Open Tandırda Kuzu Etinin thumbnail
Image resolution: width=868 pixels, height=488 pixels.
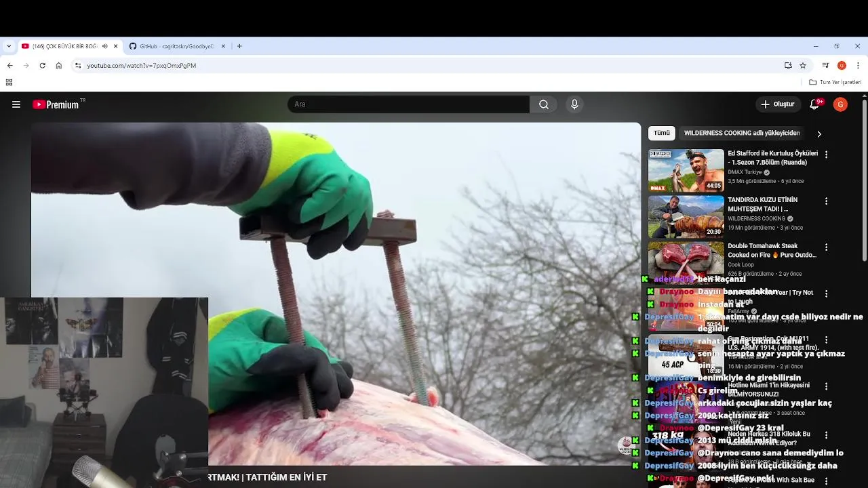click(686, 217)
